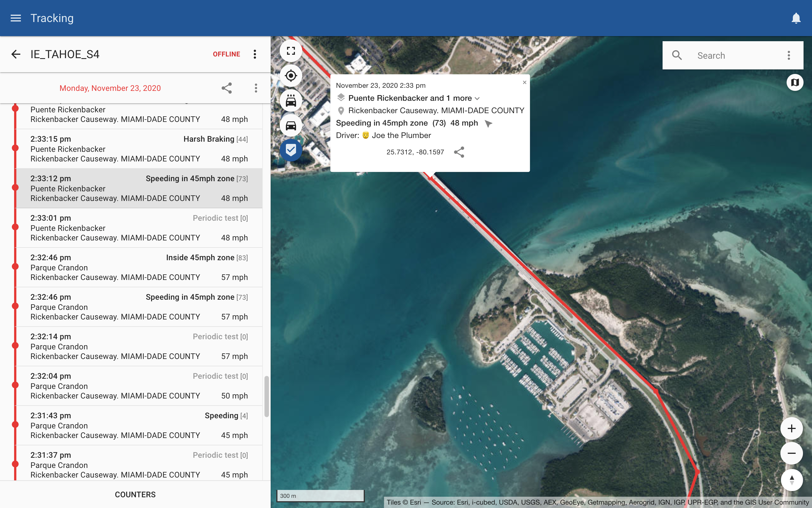Toggle fullscreen map view
Screen dimensions: 812x508
coord(291,51)
